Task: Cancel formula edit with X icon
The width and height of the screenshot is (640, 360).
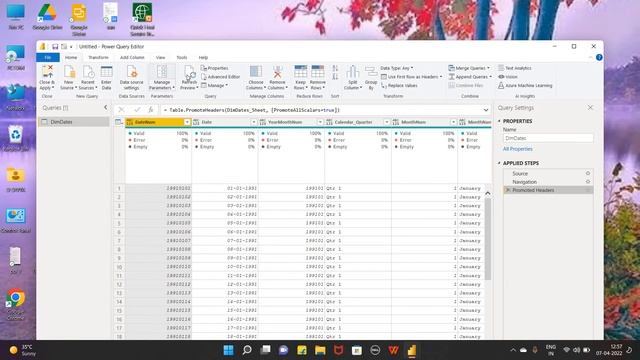Action: 121,110
